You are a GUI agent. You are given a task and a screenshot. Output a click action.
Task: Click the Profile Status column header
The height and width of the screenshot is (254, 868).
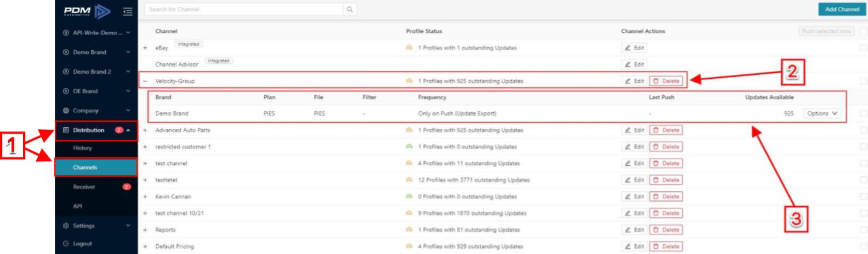click(x=424, y=31)
